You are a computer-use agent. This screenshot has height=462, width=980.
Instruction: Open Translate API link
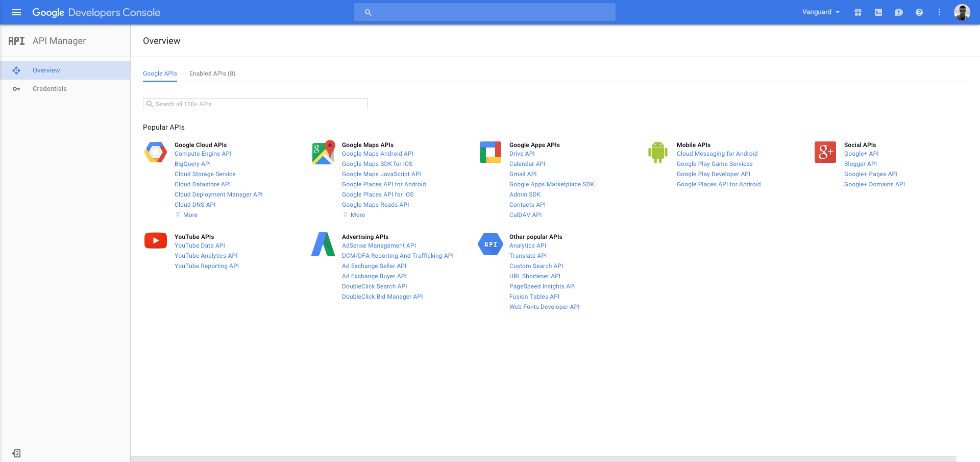pyautogui.click(x=528, y=256)
